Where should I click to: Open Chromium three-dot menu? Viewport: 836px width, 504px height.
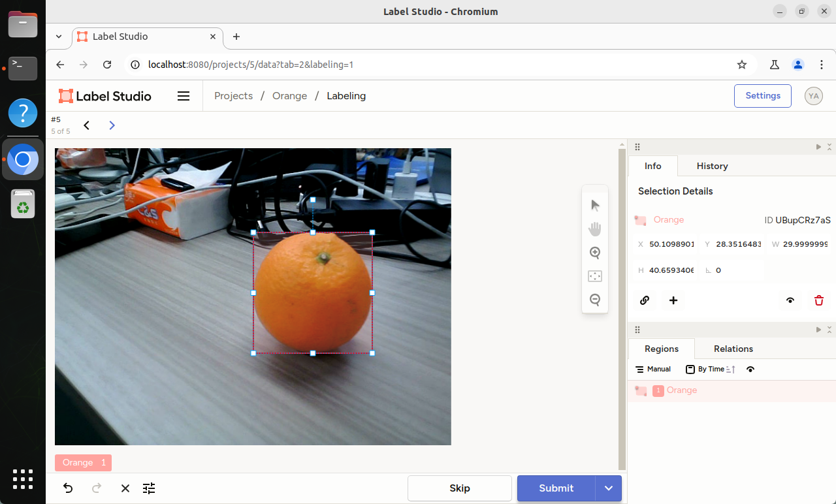(x=822, y=65)
